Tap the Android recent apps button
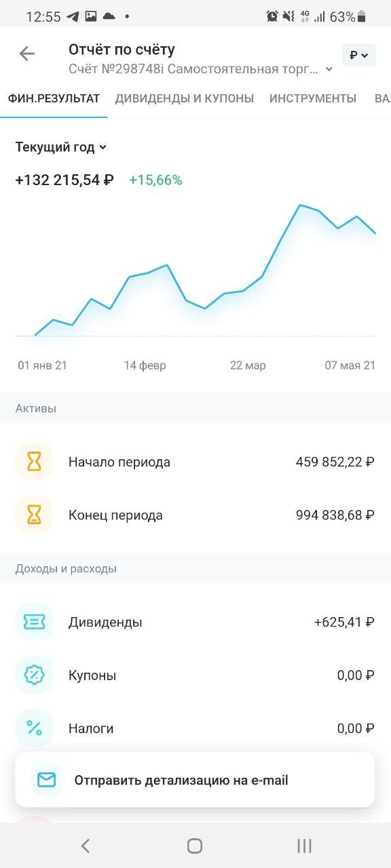This screenshot has height=868, width=391. pos(304,846)
